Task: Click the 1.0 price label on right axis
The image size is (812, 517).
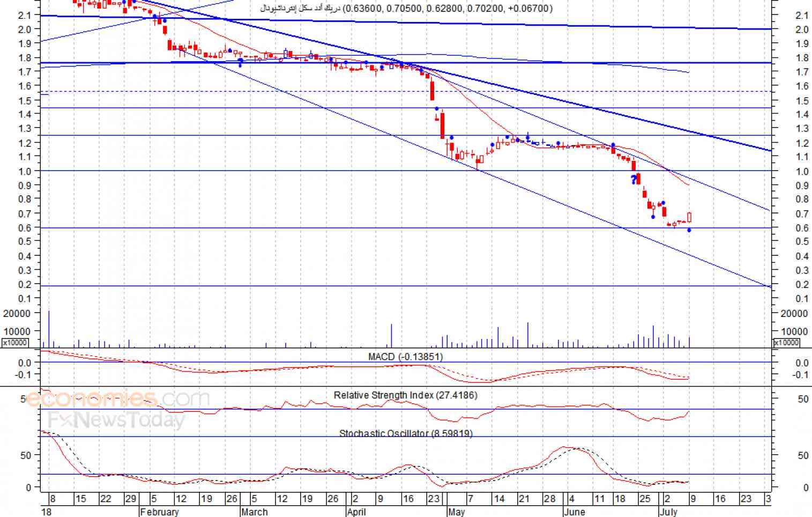Action: click(x=802, y=172)
